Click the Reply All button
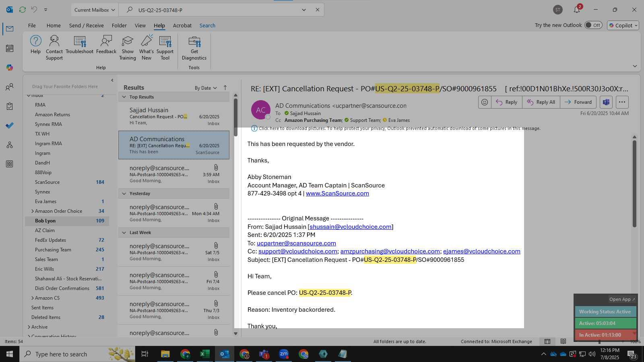This screenshot has height=362, width=644. coord(541,102)
